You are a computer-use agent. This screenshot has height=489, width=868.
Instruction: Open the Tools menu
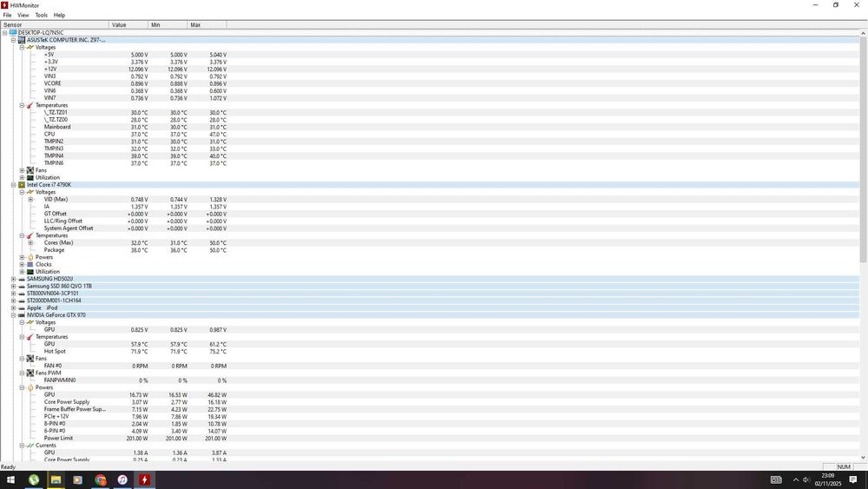click(x=42, y=15)
